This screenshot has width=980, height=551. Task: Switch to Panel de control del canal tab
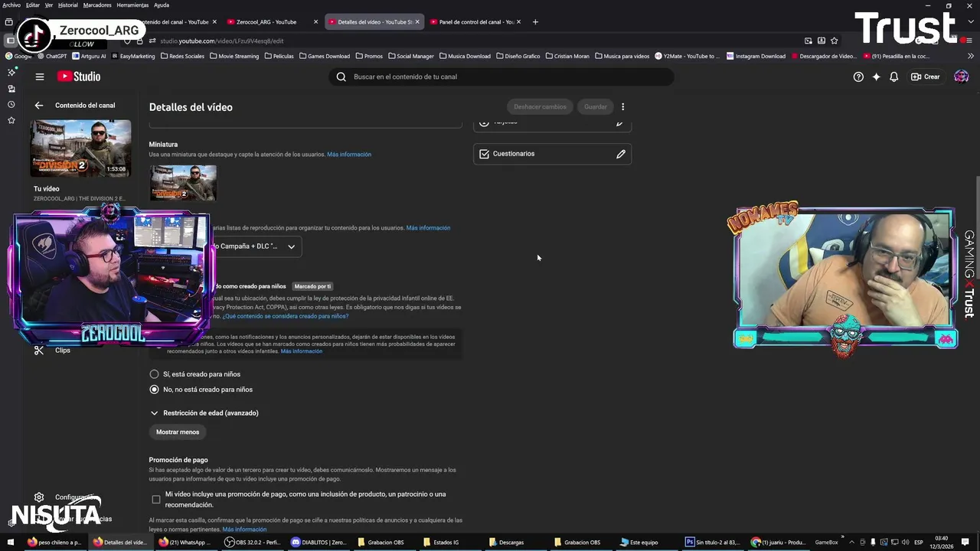point(475,22)
